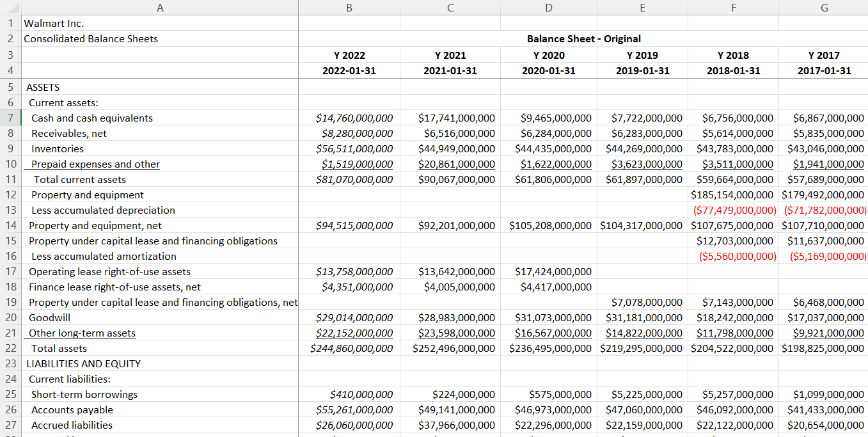Select row number 22
The height and width of the screenshot is (437, 868).
point(10,348)
